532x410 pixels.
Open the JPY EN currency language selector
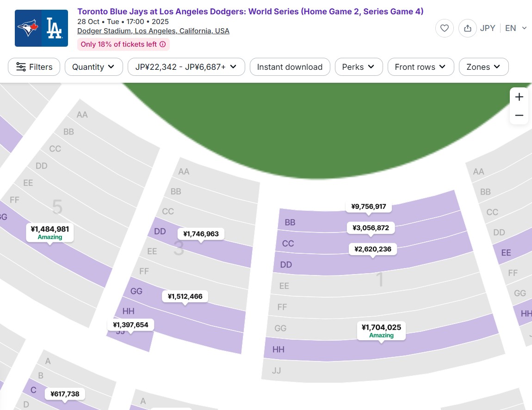[x=503, y=28]
